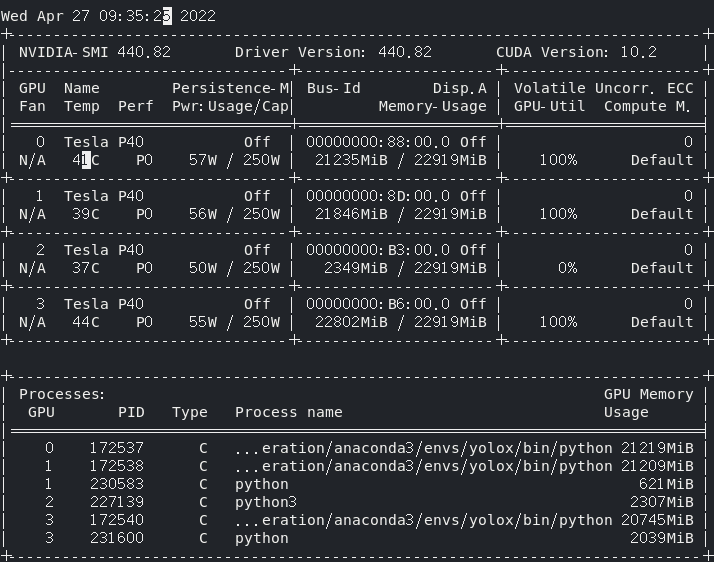Viewport: 714px width, 562px height.
Task: Click the 'Pwr:Usage/Cap' column header
Action: (230, 106)
